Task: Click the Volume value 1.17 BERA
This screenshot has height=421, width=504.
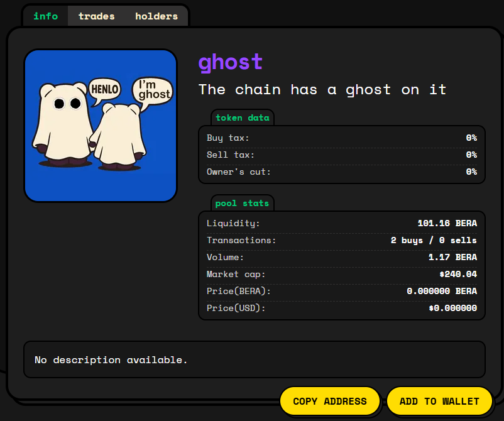Action: (x=452, y=257)
